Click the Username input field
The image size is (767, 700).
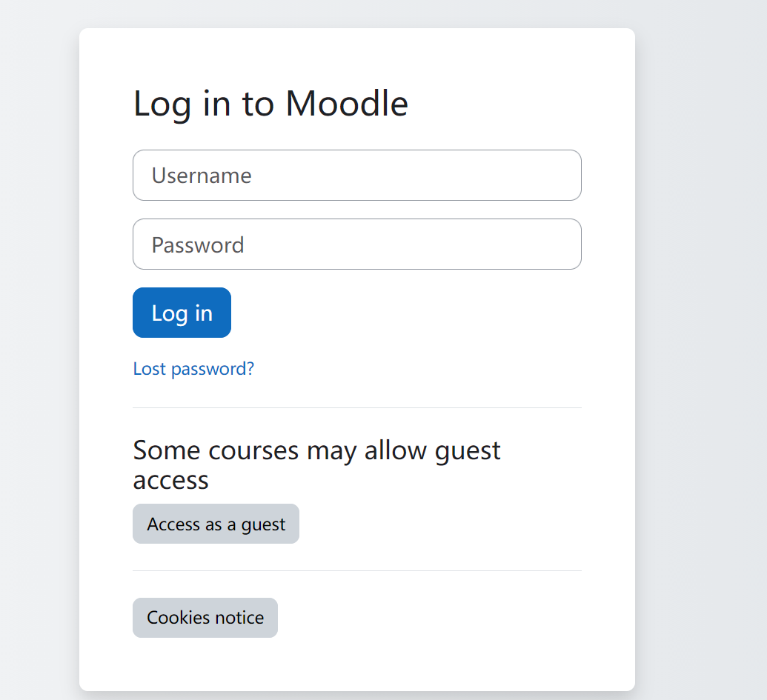[x=356, y=176]
